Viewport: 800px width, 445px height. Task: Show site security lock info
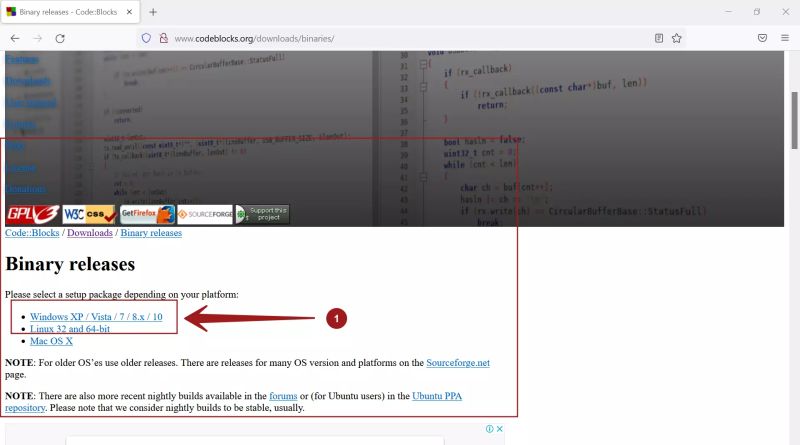(163, 38)
